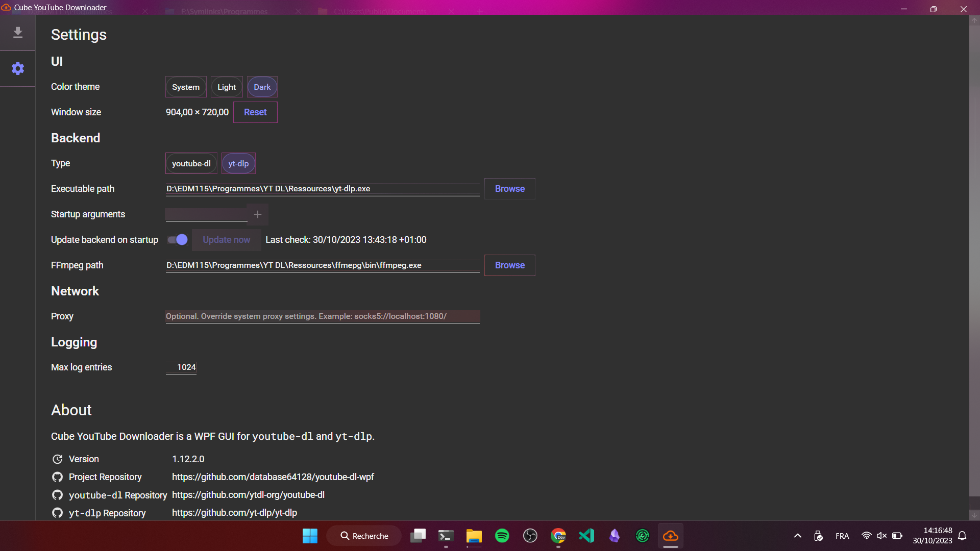The height and width of the screenshot is (551, 980).
Task: Open a new browser tab with plus
Action: 479,11
